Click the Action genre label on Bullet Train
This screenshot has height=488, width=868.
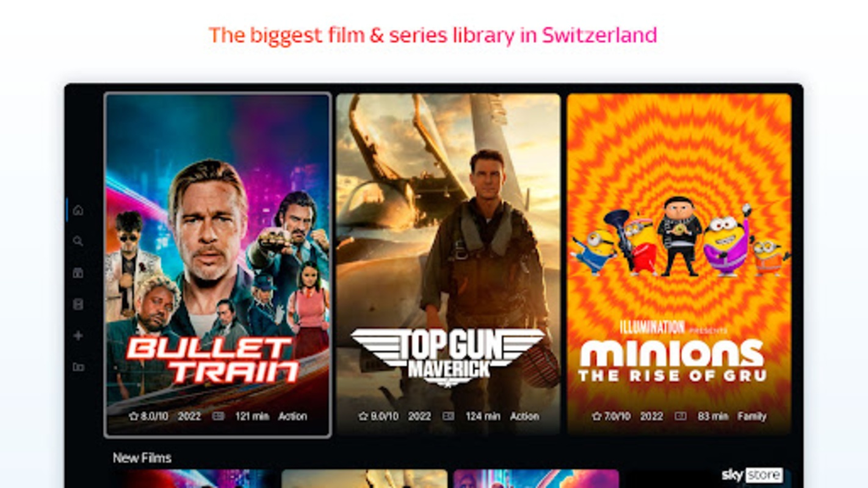pyautogui.click(x=292, y=416)
